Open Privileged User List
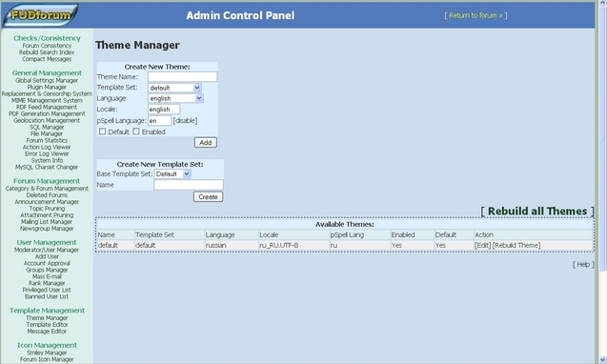607x364 pixels. click(x=47, y=290)
